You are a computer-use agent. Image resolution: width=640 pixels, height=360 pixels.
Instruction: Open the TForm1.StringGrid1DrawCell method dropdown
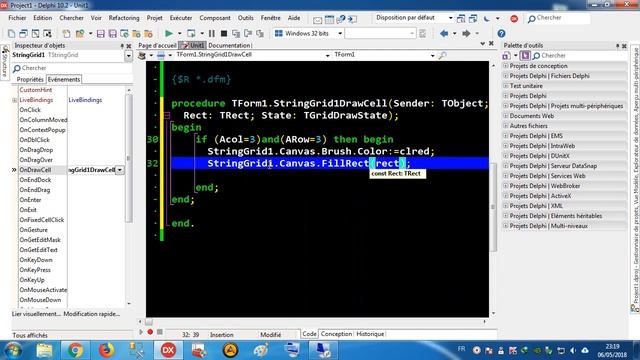point(327,55)
